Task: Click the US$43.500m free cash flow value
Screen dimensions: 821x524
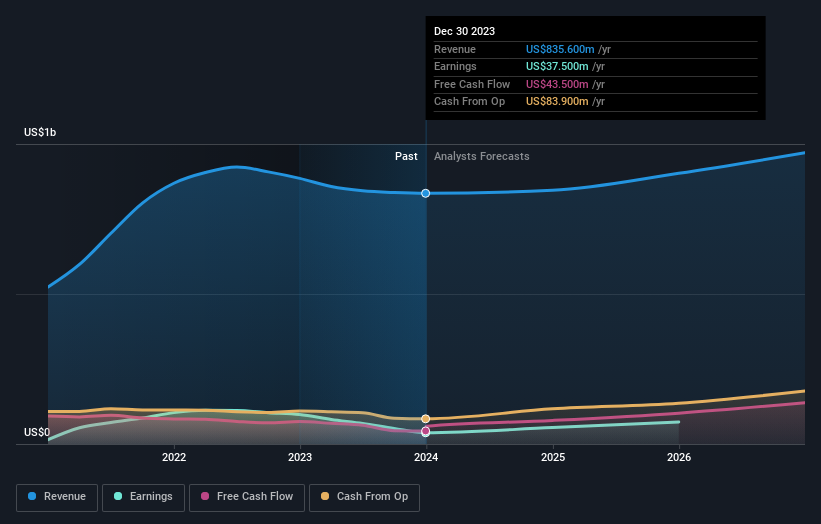Action: (557, 84)
